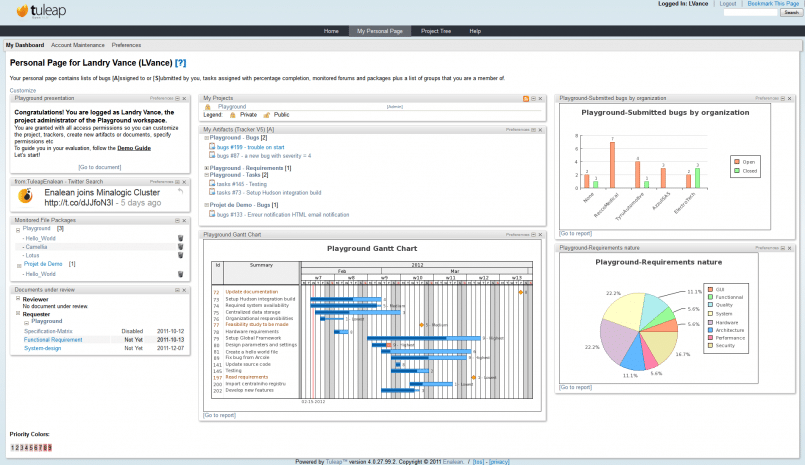The height and width of the screenshot is (465, 805).
Task: Minimize the Monitored File Packages widget
Action: (178, 221)
